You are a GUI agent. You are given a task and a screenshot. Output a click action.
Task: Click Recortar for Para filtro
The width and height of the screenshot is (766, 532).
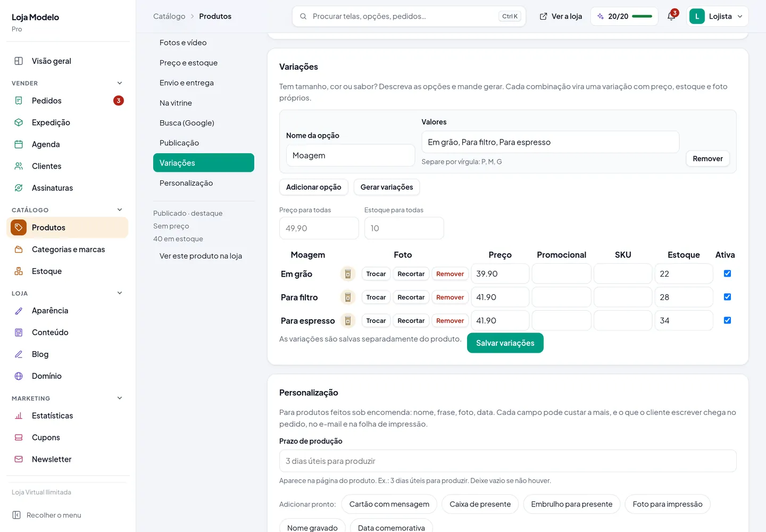point(411,297)
